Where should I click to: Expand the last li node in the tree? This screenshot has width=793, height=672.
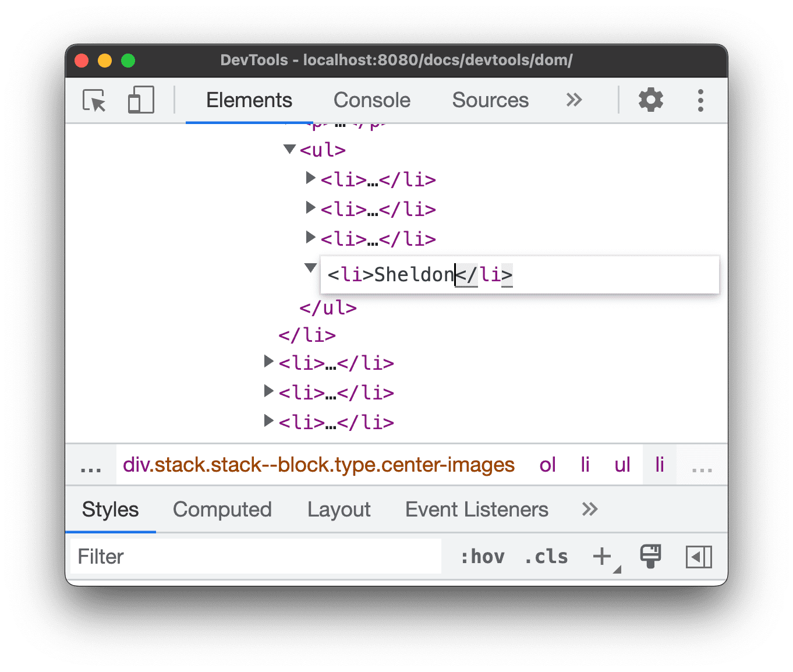[x=268, y=420]
